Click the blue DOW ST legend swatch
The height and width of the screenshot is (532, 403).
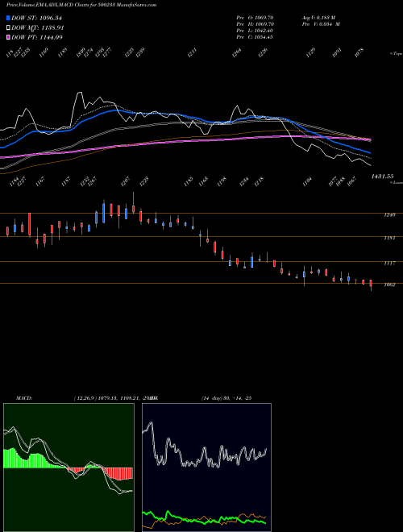click(8, 18)
